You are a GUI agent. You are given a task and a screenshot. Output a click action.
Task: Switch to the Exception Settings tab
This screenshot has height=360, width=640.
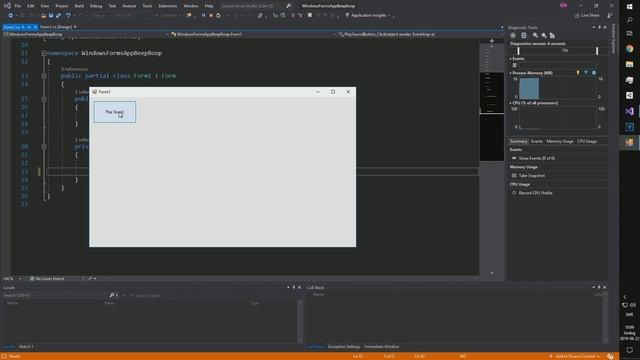pyautogui.click(x=344, y=347)
